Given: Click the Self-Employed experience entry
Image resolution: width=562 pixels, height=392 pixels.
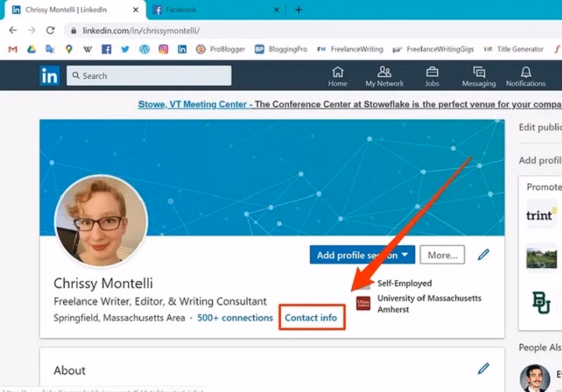Looking at the screenshot, I should tap(404, 283).
